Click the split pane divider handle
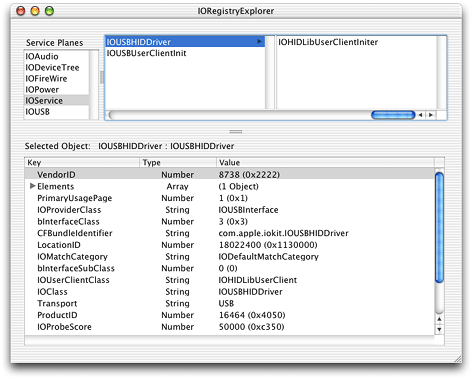 pos(236,131)
